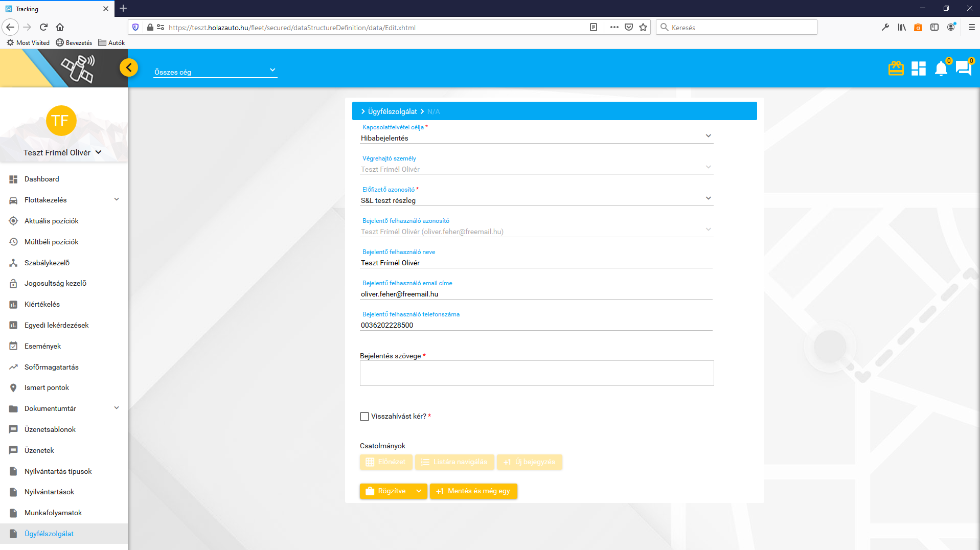The image size is (980, 550).
Task: Click the Mentés és még egy button
Action: 473,491
